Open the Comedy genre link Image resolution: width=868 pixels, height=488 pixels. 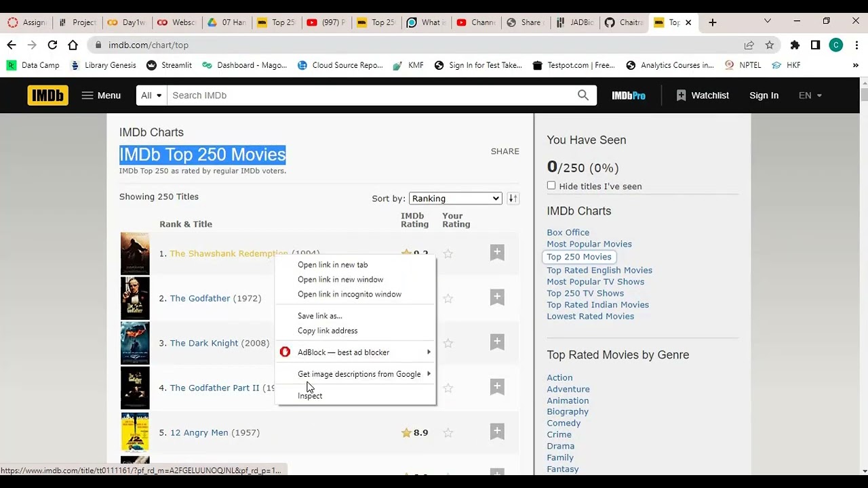click(x=564, y=423)
